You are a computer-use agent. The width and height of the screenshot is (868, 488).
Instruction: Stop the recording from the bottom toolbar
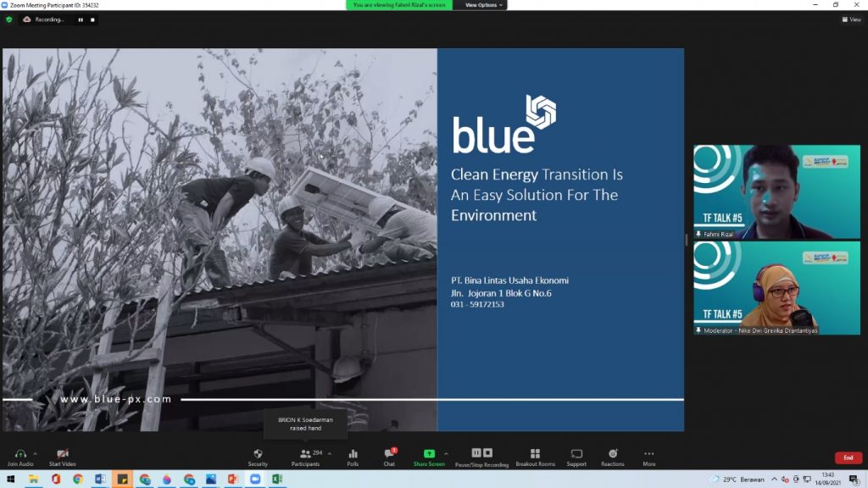click(487, 452)
